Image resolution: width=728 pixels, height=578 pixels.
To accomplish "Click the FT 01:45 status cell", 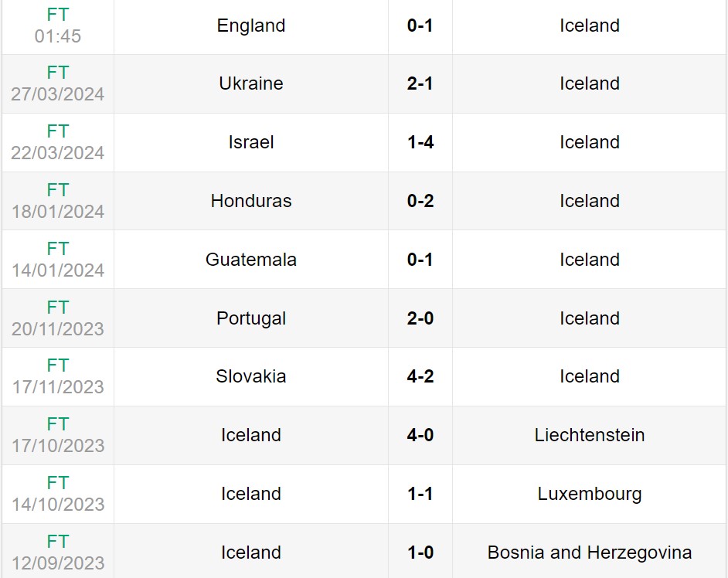I will [58, 25].
